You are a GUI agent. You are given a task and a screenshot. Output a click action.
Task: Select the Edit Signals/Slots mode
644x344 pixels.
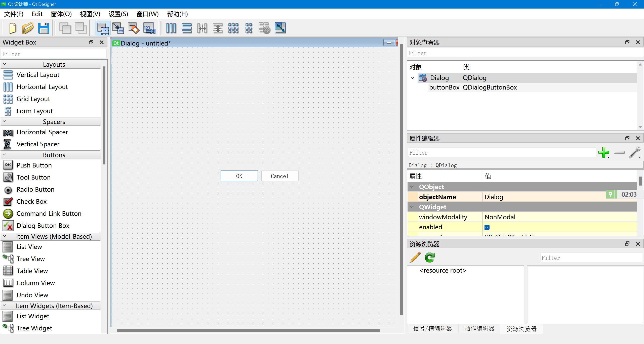118,28
